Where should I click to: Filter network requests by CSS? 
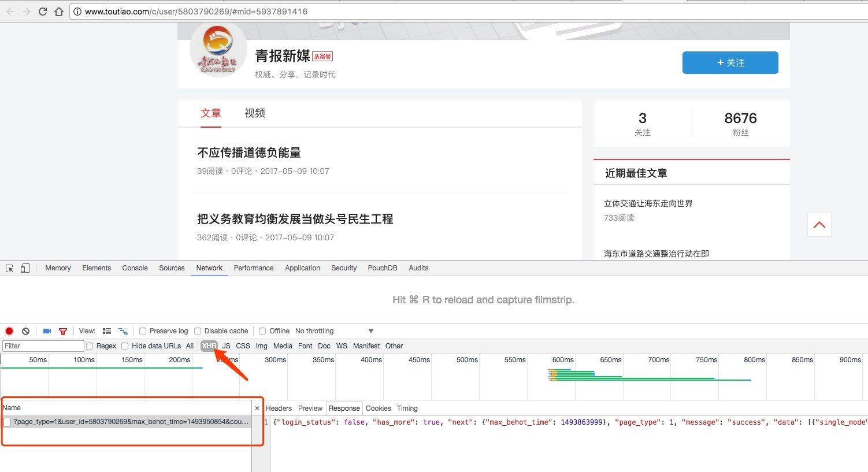pos(243,346)
